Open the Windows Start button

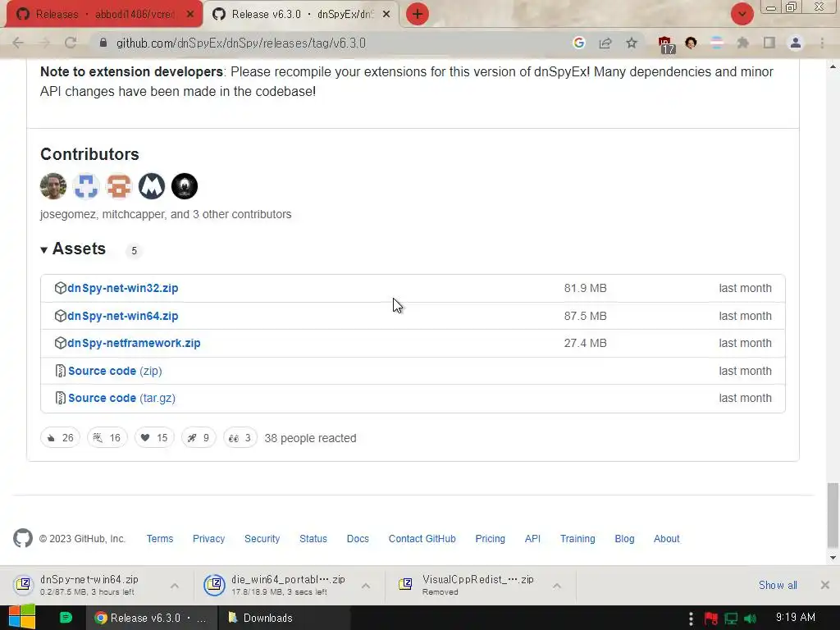pos(22,617)
